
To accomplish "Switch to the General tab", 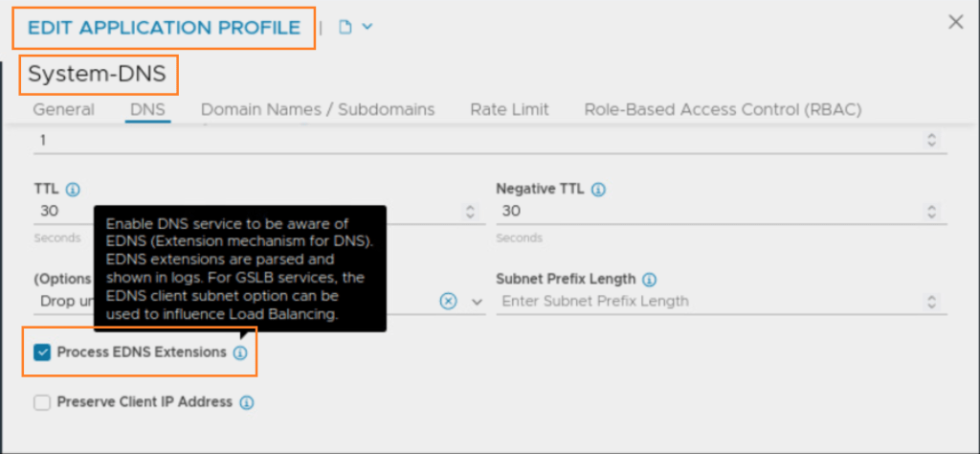I will [x=64, y=109].
